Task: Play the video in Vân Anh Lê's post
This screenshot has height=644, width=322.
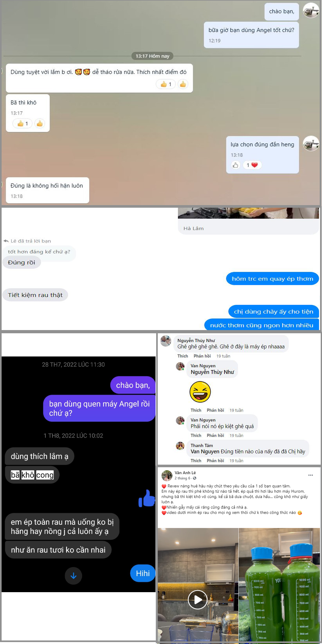Action: [197, 600]
